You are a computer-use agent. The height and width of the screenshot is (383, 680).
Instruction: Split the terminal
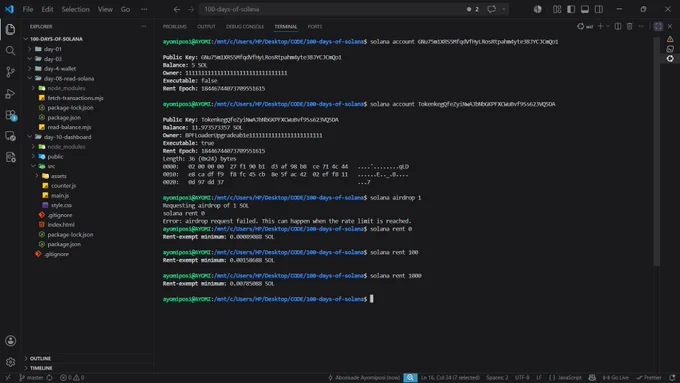click(618, 26)
